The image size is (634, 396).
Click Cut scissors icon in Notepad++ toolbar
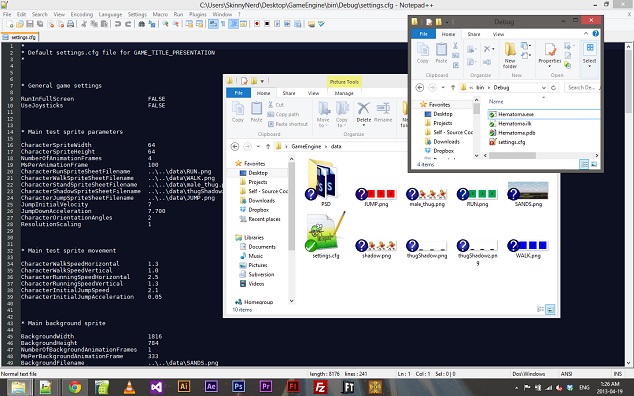coord(84,24)
